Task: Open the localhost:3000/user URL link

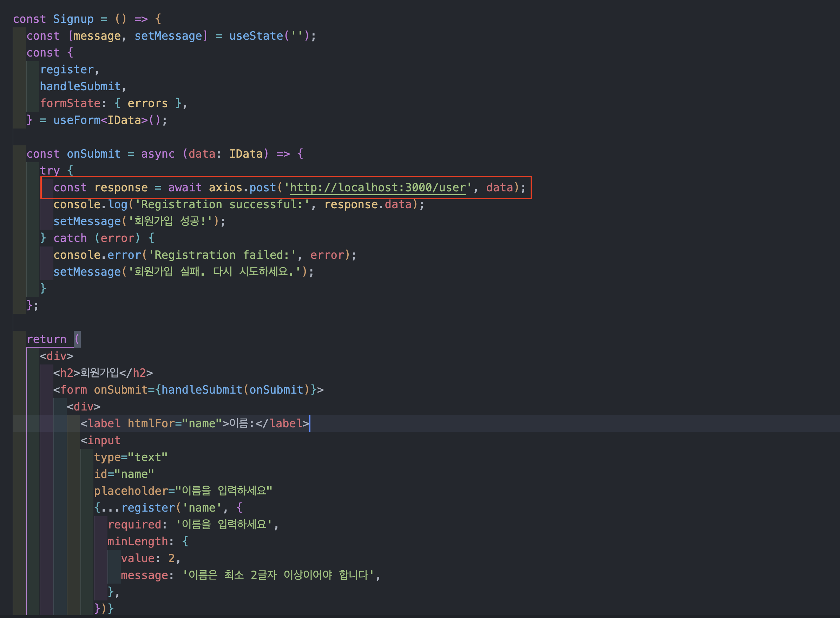Action: [378, 188]
